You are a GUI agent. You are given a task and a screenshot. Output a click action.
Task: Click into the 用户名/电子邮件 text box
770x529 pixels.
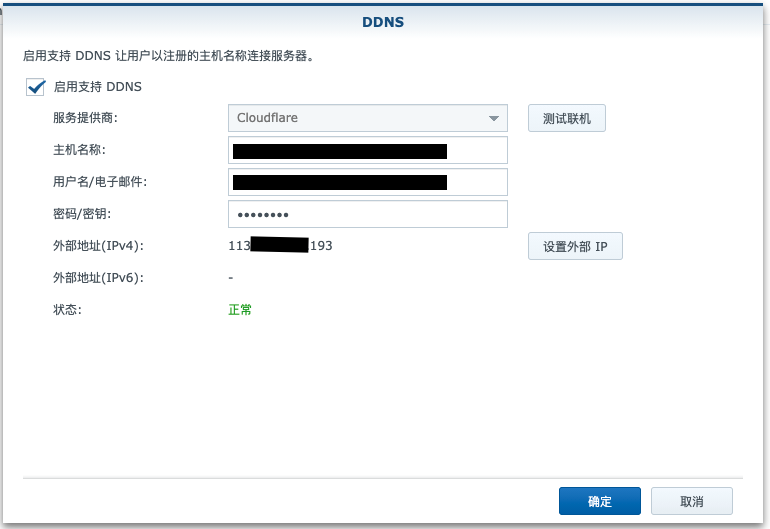tap(367, 182)
